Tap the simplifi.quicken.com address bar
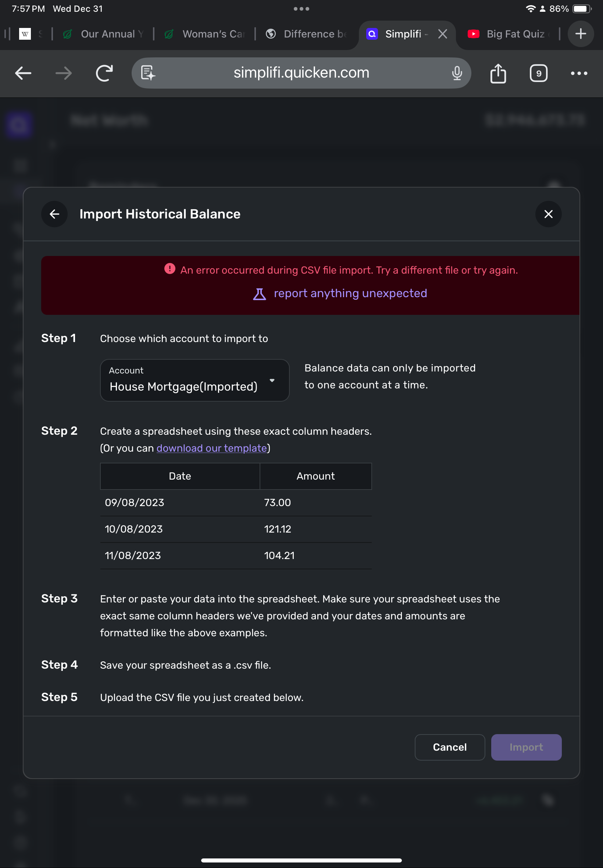Screen dimensions: 603x868 [301, 72]
